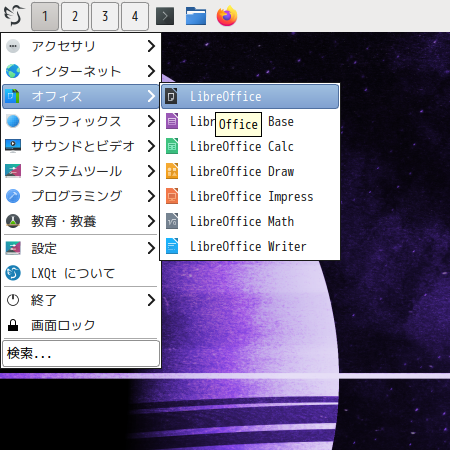The image size is (450, 450).
Task: Choose the LibreOffice Draw menu entry
Action: 250,171
